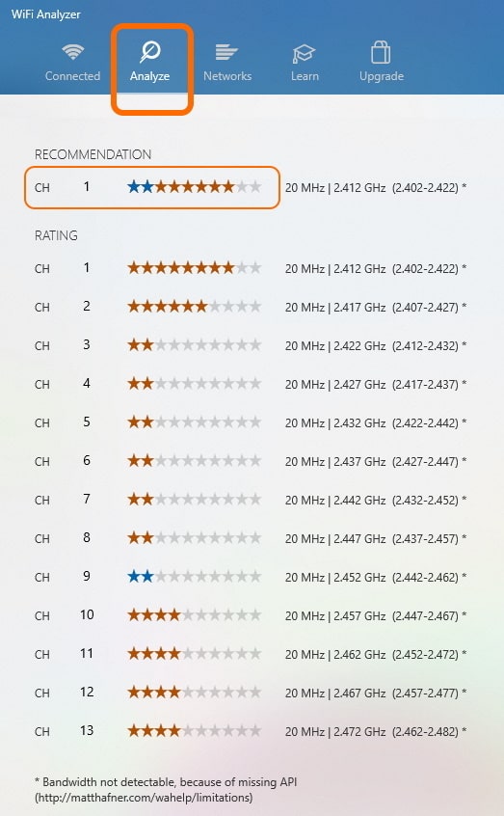Select the CH 3 rating row
The height and width of the screenshot is (816, 504).
(x=251, y=345)
